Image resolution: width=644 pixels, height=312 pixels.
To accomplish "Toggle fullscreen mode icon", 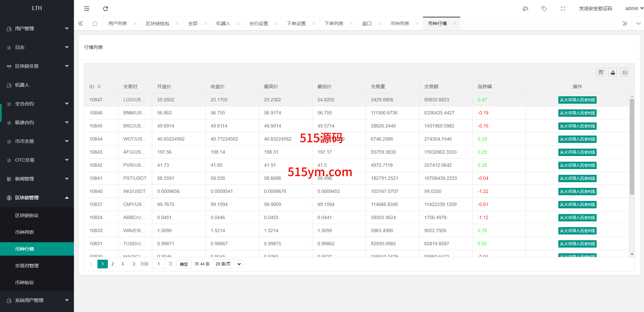I will (563, 9).
